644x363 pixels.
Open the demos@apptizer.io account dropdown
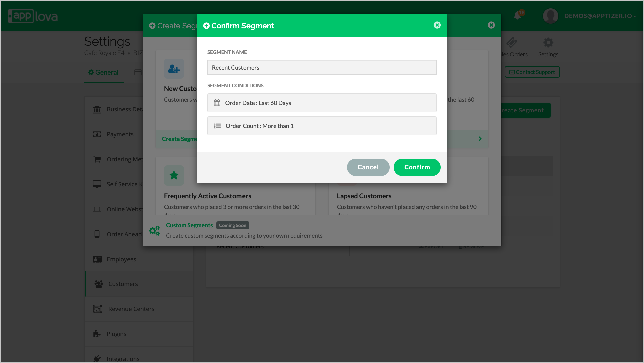click(600, 16)
